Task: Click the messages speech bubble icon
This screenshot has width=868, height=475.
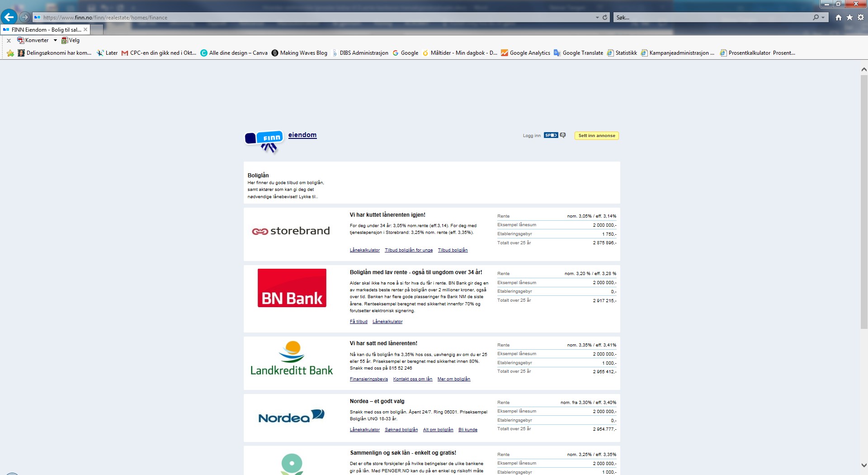Action: click(x=563, y=135)
